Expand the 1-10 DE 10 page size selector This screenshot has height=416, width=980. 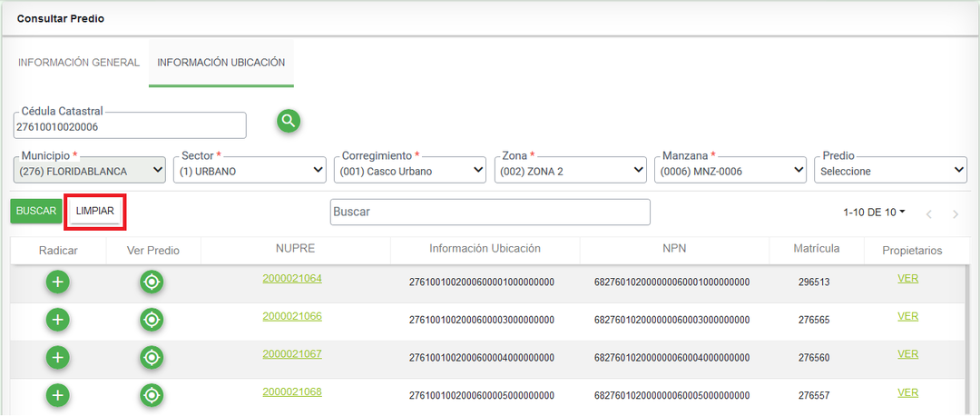point(875,212)
